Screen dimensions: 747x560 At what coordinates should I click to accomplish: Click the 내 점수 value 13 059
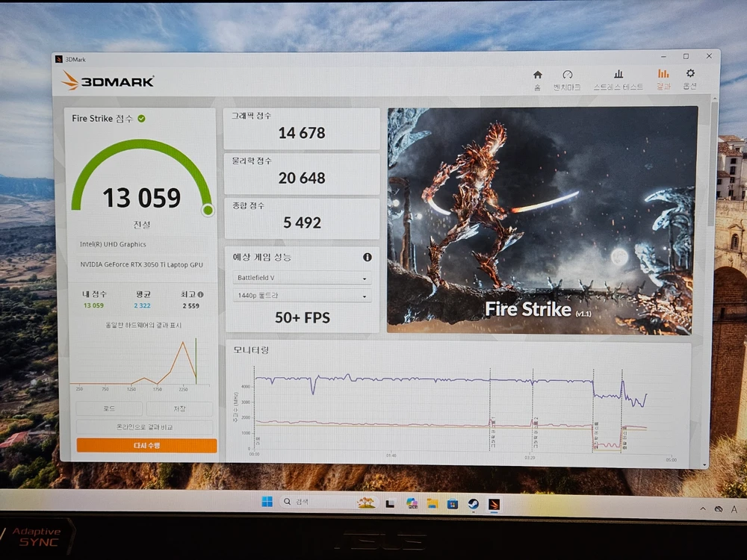click(x=93, y=305)
